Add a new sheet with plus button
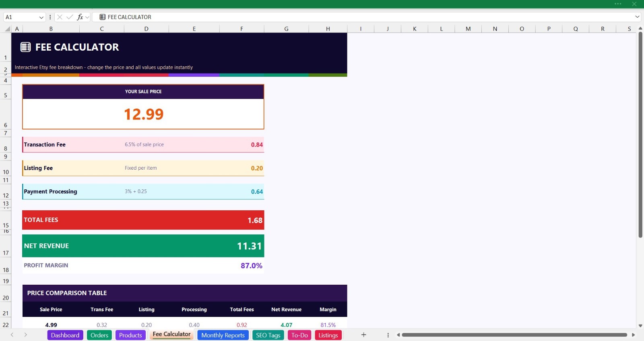This screenshot has height=341, width=644. click(x=363, y=335)
